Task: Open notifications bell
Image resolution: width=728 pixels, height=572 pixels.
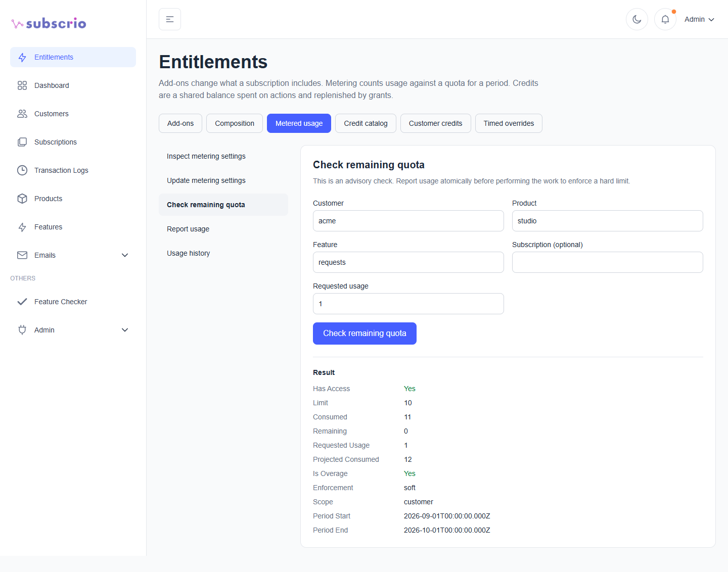Action: point(665,19)
